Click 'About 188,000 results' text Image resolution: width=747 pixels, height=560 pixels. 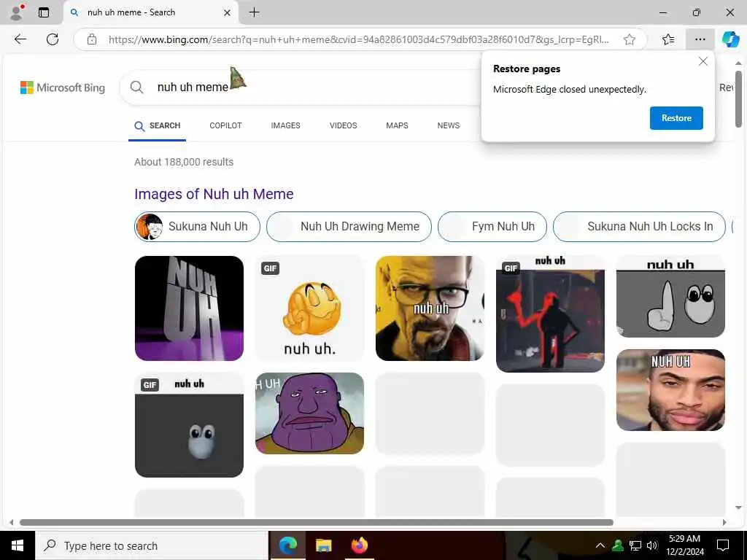pyautogui.click(x=184, y=162)
